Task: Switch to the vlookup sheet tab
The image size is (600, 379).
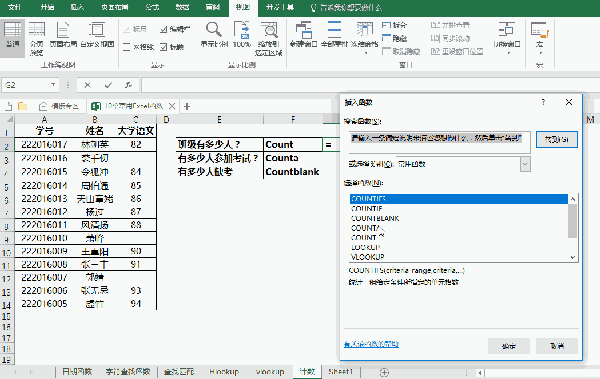Action: pos(270,371)
